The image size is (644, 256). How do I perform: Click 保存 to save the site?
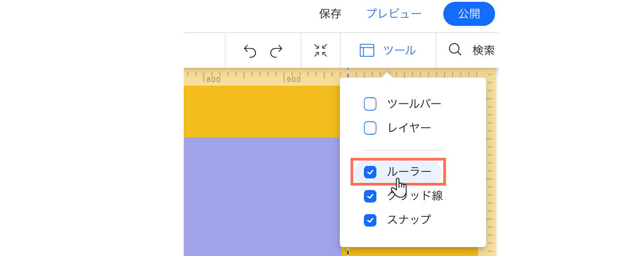pyautogui.click(x=330, y=14)
